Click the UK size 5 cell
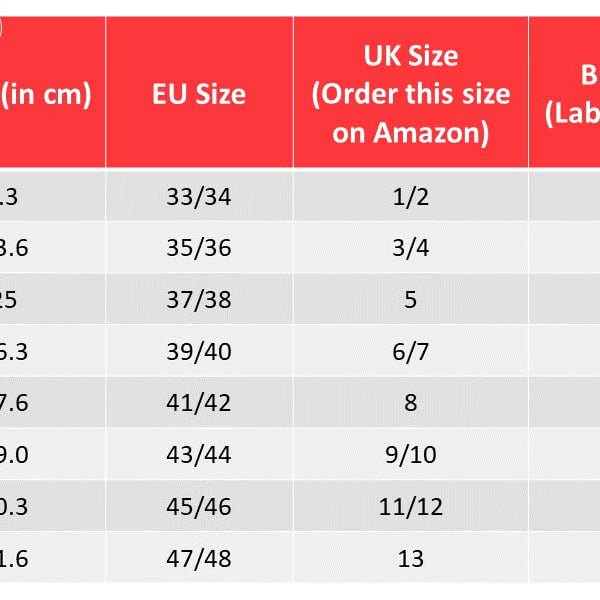This screenshot has width=600, height=600. (x=410, y=300)
